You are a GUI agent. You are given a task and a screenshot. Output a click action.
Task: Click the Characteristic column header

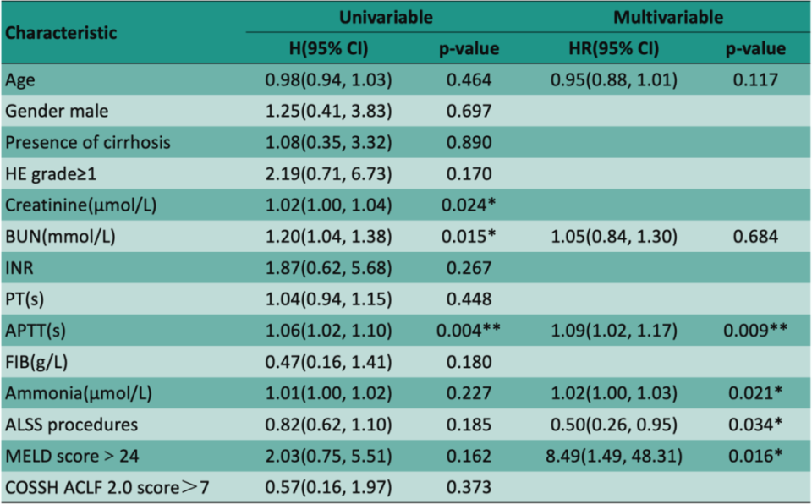pos(60,35)
